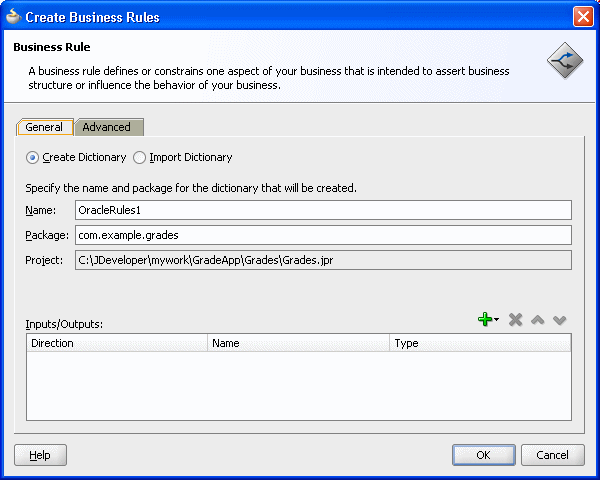Click the Cancel button

(x=553, y=455)
